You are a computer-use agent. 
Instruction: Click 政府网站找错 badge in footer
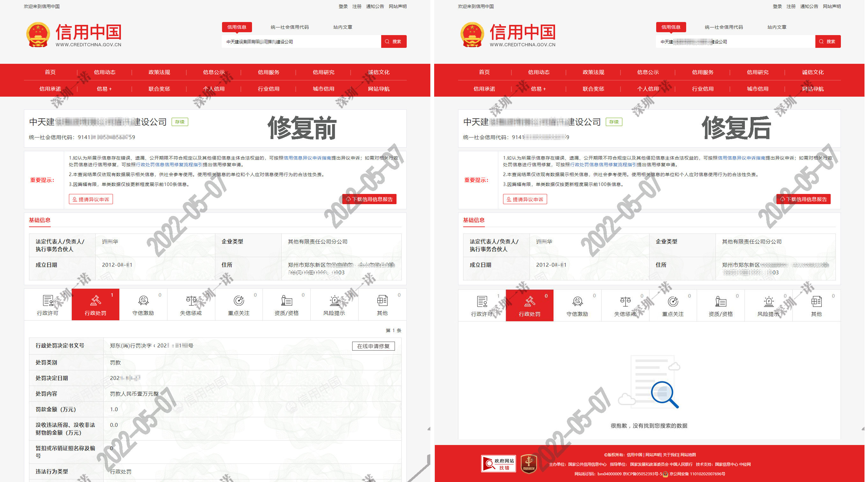(498, 464)
